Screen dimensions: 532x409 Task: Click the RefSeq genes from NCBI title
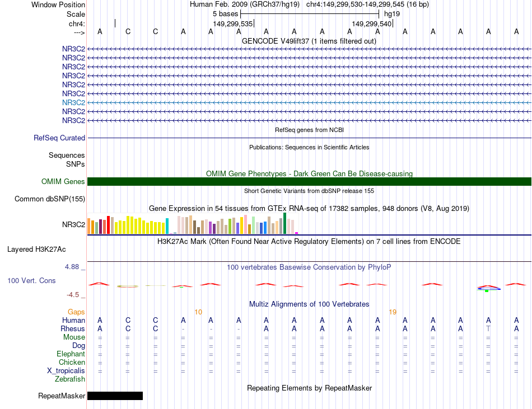pyautogui.click(x=309, y=130)
